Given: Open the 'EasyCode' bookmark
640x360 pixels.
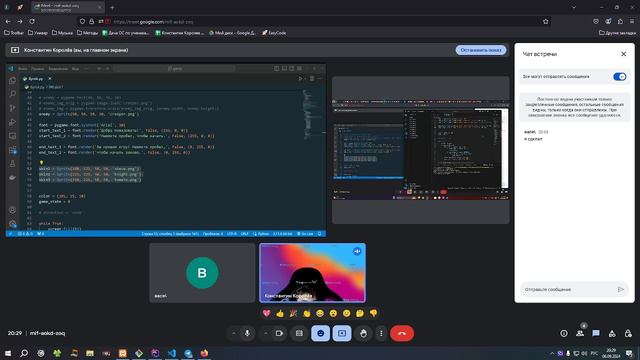Looking at the screenshot, I should (x=274, y=33).
